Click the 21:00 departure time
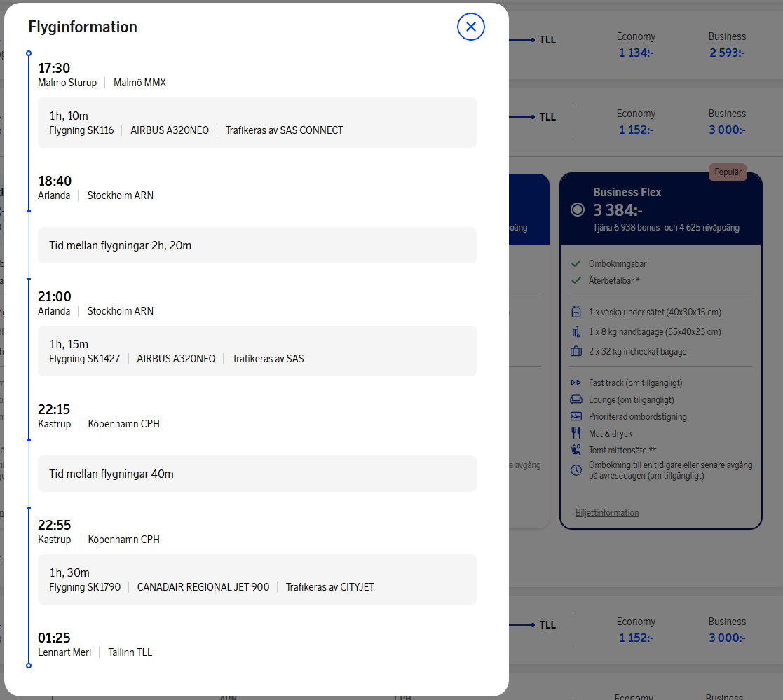This screenshot has height=700, width=783. pyautogui.click(x=55, y=296)
